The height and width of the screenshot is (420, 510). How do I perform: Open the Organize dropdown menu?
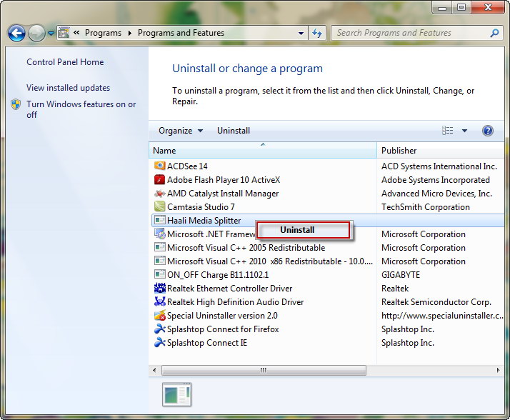pos(181,131)
